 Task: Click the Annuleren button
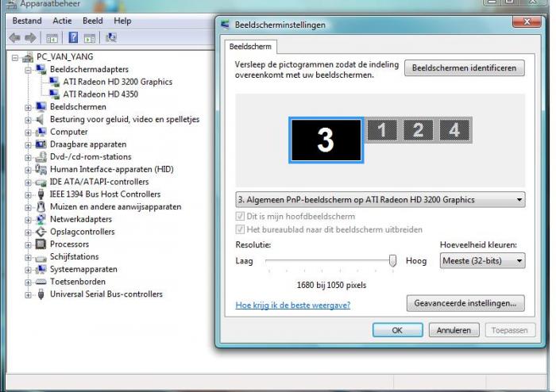[454, 330]
